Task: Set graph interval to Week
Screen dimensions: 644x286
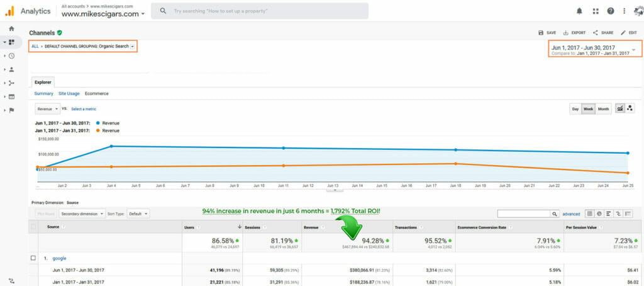Action: point(589,109)
